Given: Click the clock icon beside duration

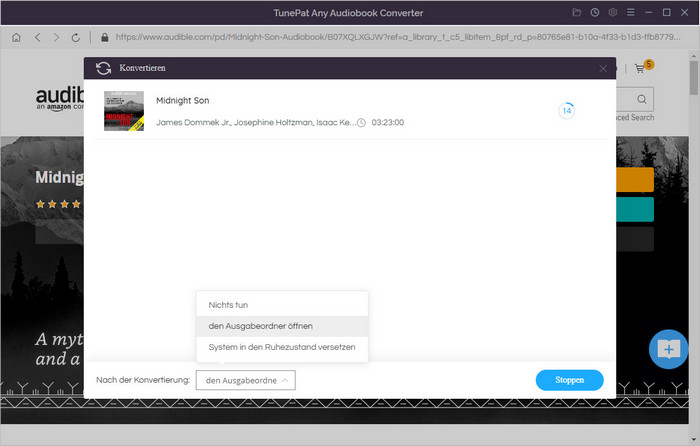Looking at the screenshot, I should coord(362,123).
